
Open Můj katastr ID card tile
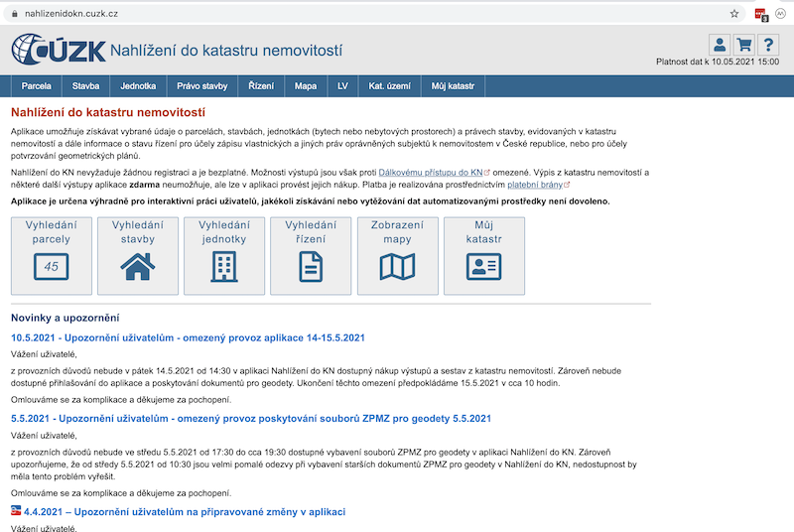(483, 255)
